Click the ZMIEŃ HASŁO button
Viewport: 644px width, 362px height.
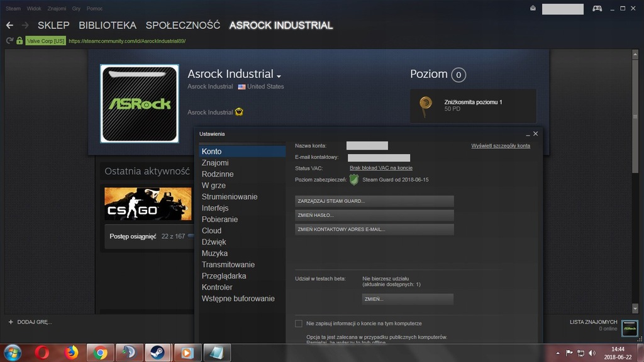(374, 215)
